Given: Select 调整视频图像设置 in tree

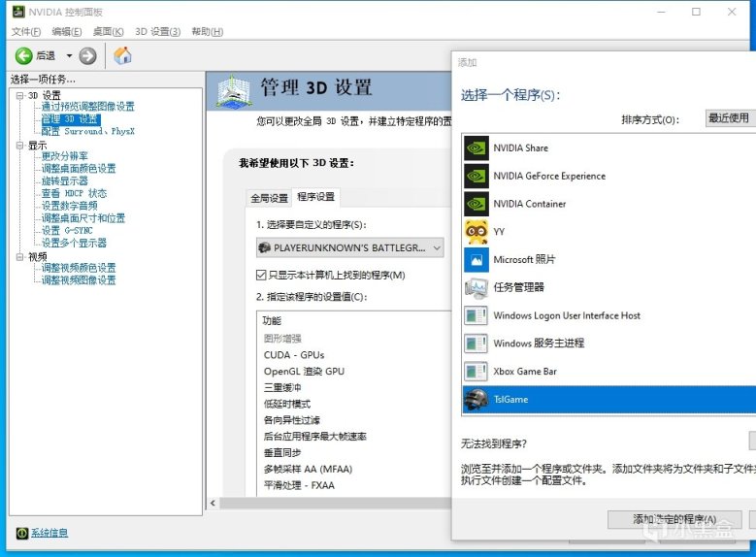Looking at the screenshot, I should (x=79, y=280).
